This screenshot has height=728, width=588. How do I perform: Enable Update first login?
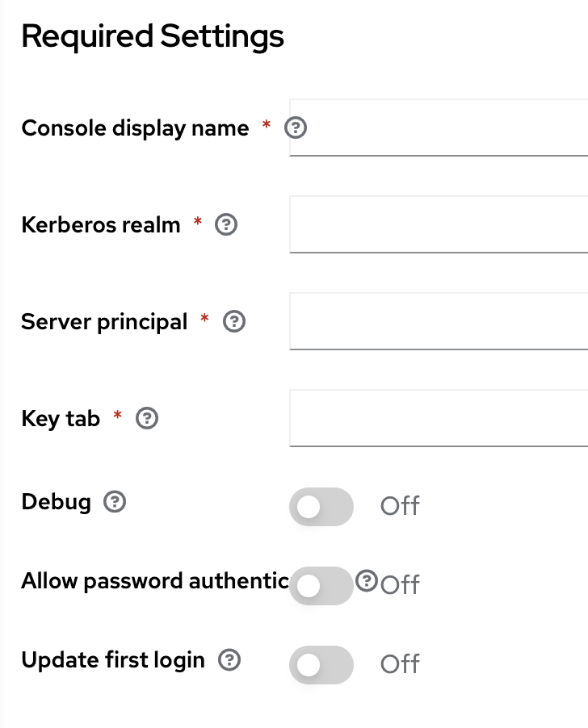(x=321, y=664)
